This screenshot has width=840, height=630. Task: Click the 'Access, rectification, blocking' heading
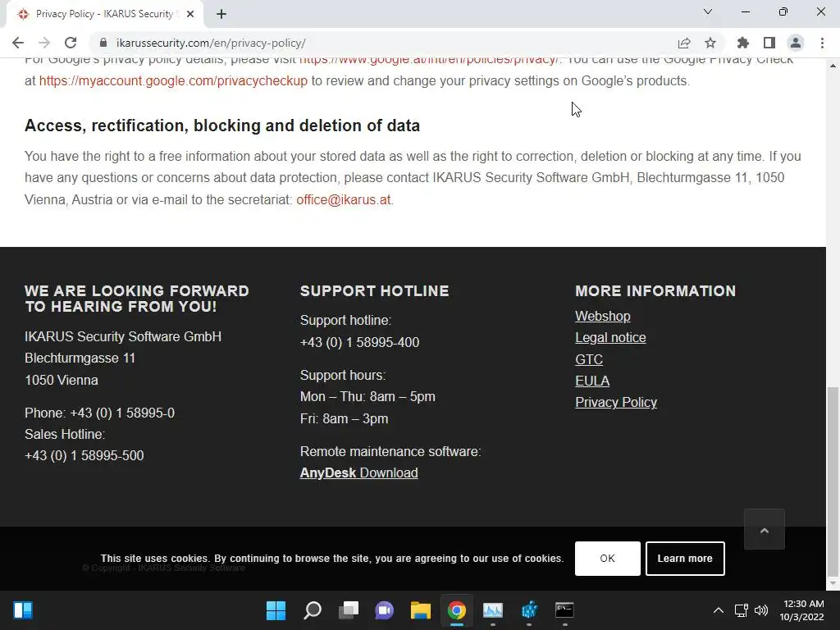point(222,126)
